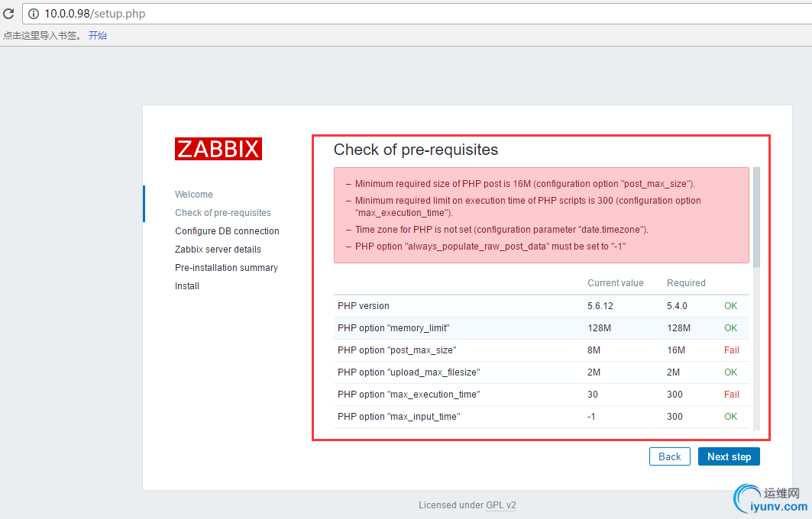Select the Pre-installation summary step

[x=226, y=268]
